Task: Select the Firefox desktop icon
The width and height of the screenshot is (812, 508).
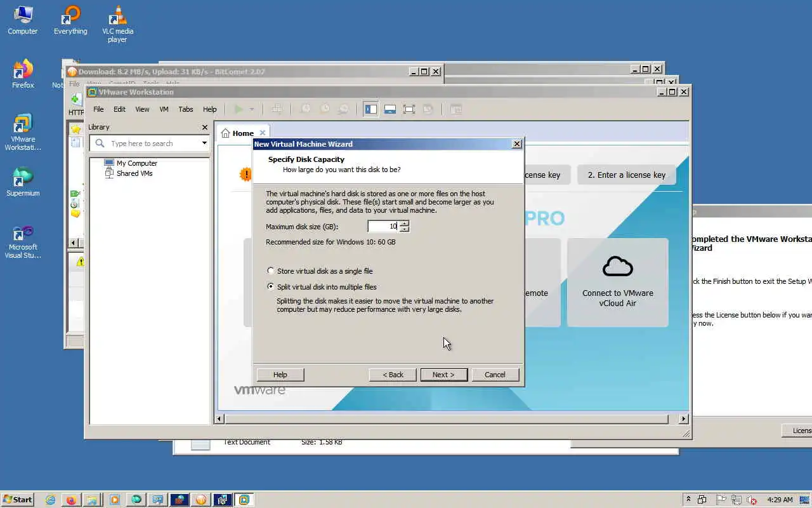Action: coord(23,74)
